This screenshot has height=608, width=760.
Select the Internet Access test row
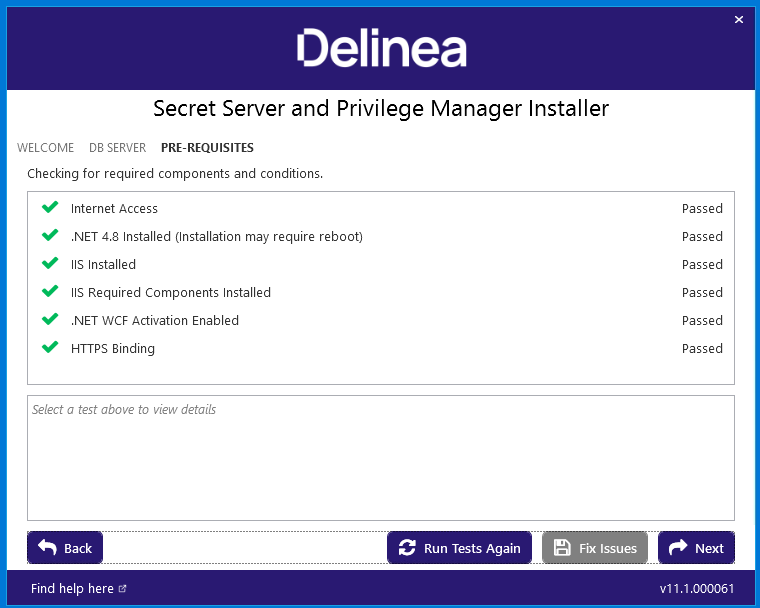coord(381,208)
